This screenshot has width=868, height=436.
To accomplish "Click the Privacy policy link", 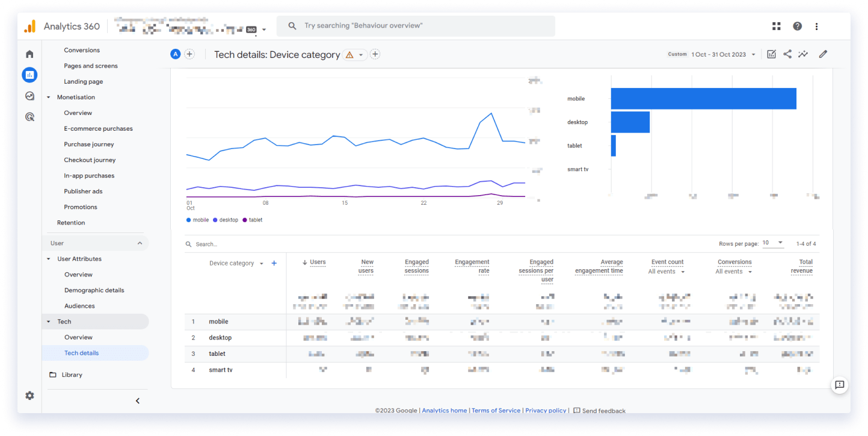I will pyautogui.click(x=546, y=410).
